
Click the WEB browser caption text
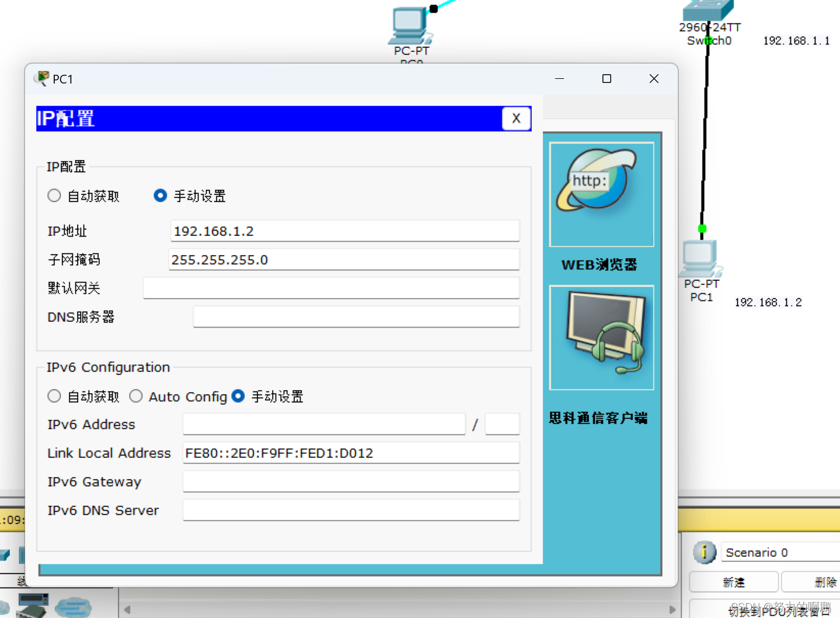coord(599,265)
